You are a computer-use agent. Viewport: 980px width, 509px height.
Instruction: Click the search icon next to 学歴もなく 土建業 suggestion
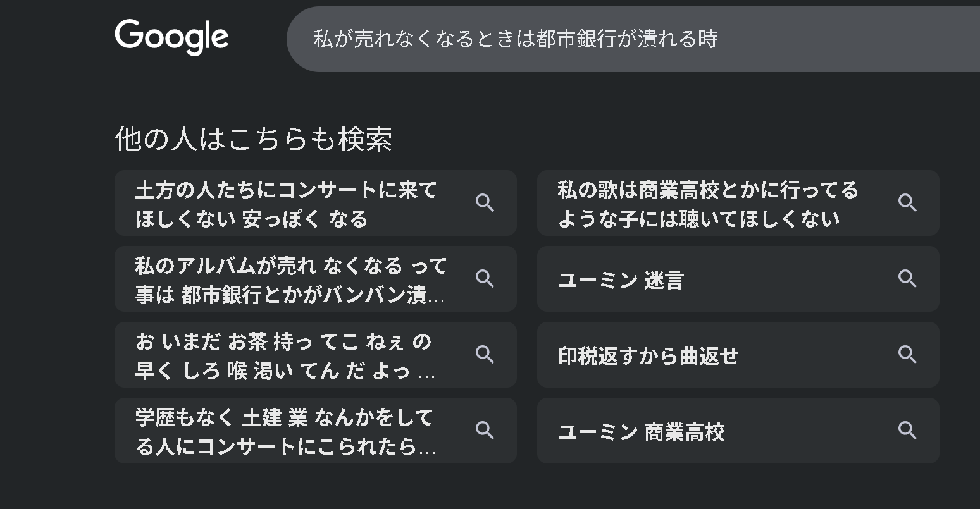pos(485,431)
